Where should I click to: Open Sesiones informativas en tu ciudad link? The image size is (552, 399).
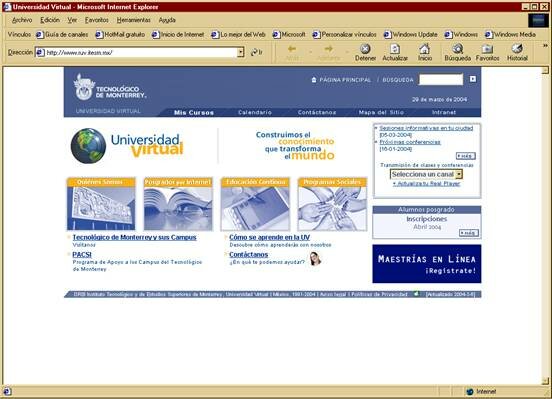coord(426,128)
